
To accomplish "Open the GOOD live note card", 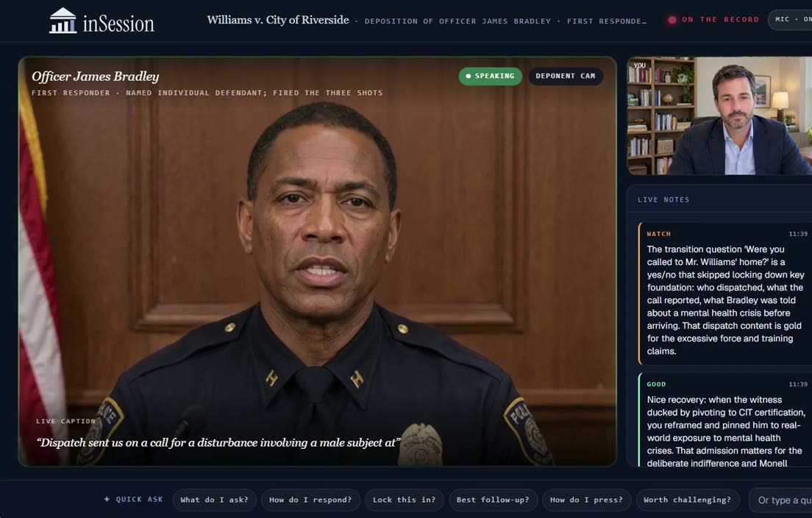I will [x=725, y=419].
